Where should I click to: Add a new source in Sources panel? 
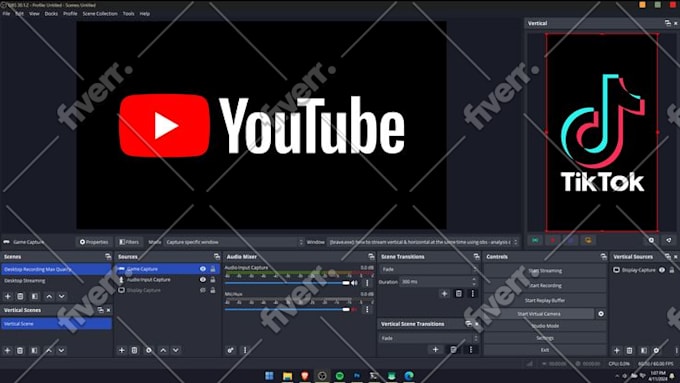click(x=121, y=350)
